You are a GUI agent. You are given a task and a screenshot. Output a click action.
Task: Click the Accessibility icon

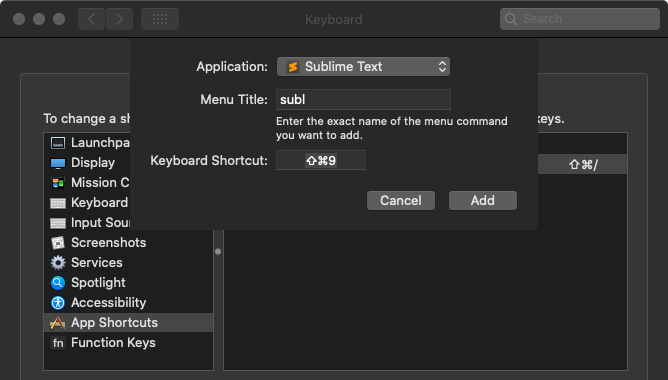(58, 303)
